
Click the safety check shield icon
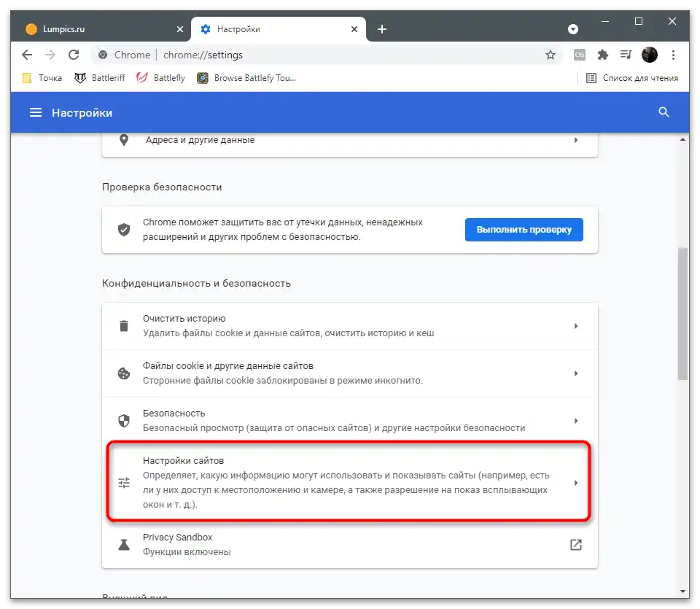(124, 230)
